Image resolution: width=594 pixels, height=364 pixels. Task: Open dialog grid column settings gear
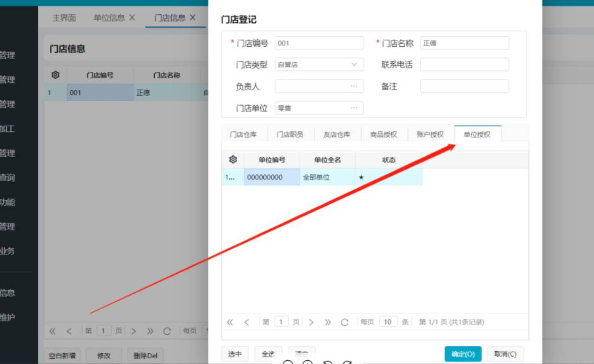[x=233, y=160]
